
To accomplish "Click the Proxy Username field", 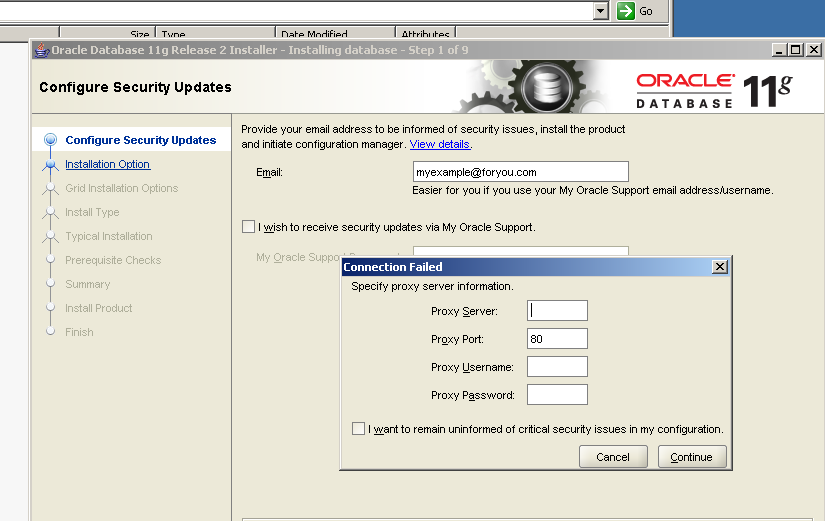I will click(x=557, y=366).
